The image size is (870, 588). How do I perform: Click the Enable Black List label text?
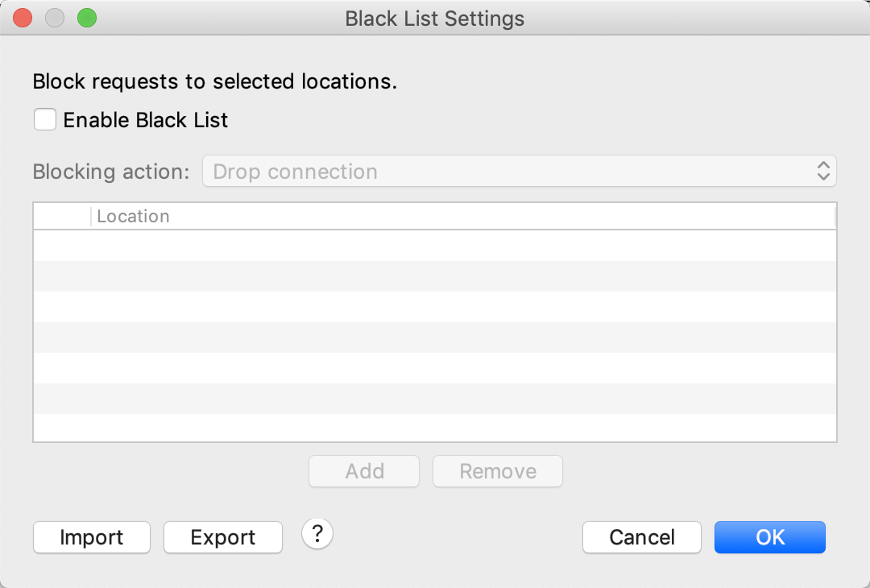pos(145,121)
